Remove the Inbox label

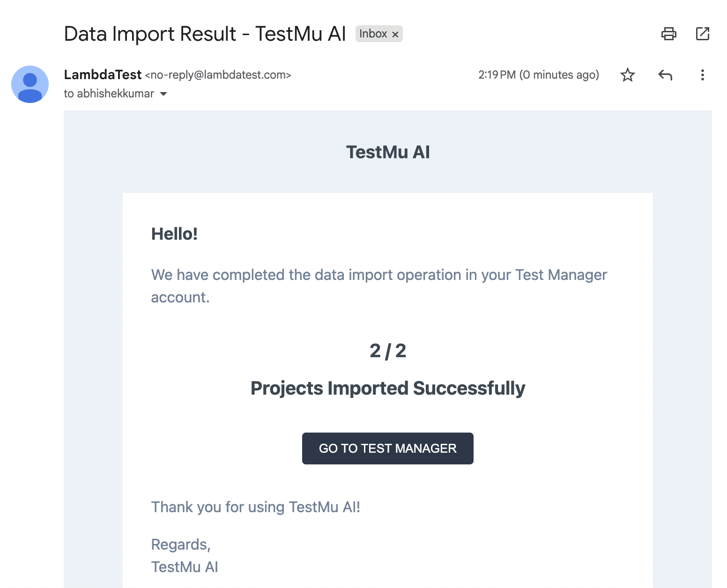pos(395,33)
